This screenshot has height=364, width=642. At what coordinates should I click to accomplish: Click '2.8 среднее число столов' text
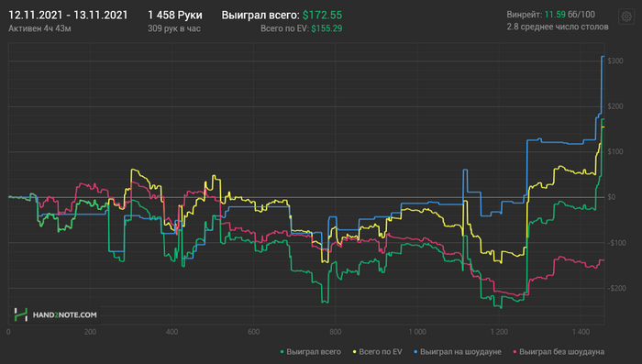[x=558, y=27]
